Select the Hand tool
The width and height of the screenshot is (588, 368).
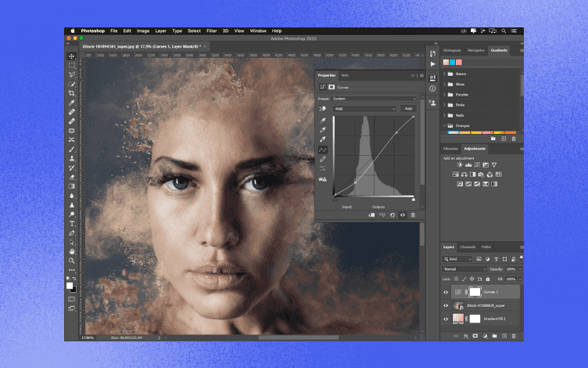(72, 251)
